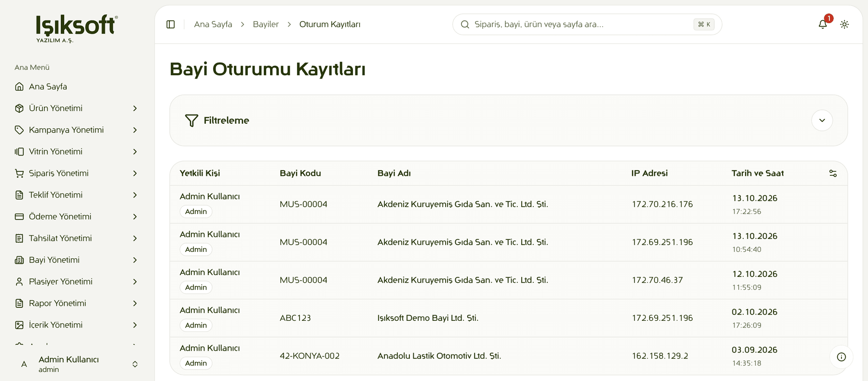This screenshot has width=868, height=381.
Task: Open table column settings icon
Action: (833, 173)
